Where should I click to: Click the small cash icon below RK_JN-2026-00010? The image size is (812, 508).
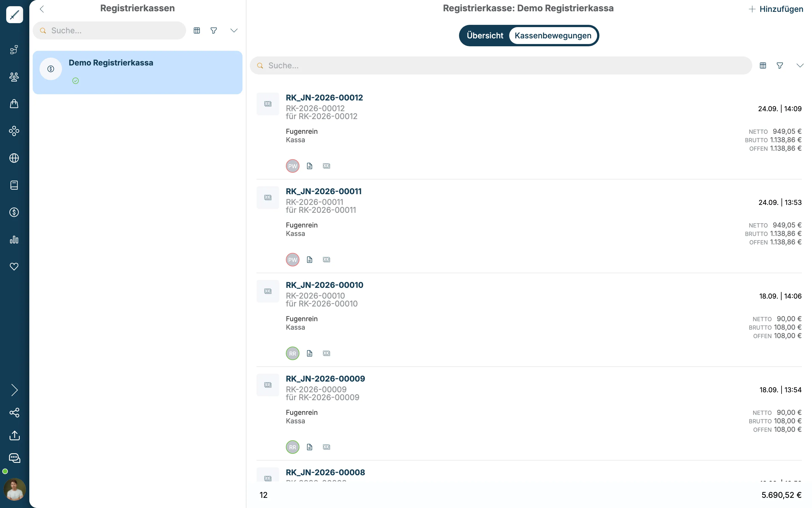(326, 353)
